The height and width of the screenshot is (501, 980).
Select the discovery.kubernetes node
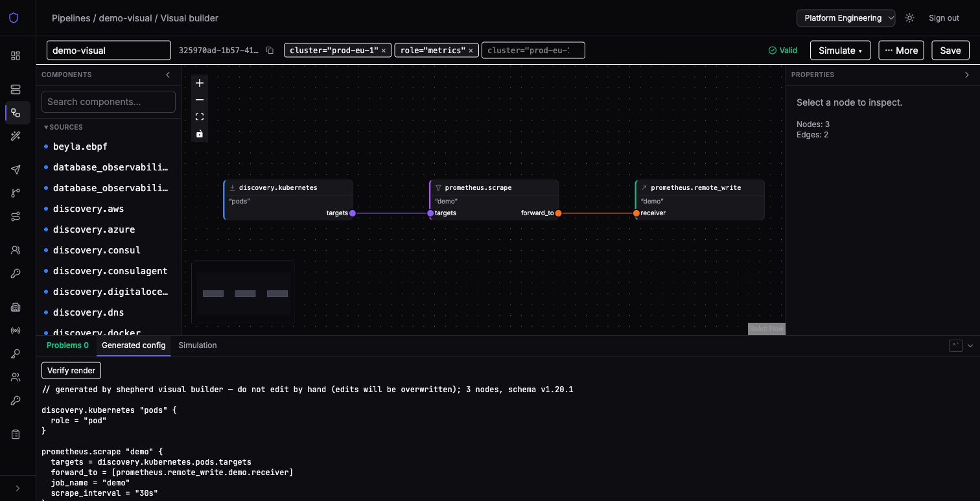click(288, 200)
